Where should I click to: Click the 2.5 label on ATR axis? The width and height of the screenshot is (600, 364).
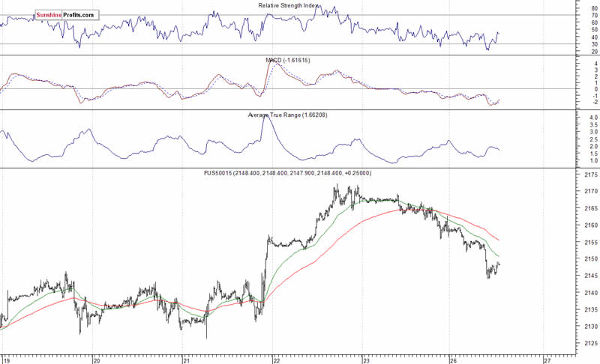pyautogui.click(x=594, y=139)
